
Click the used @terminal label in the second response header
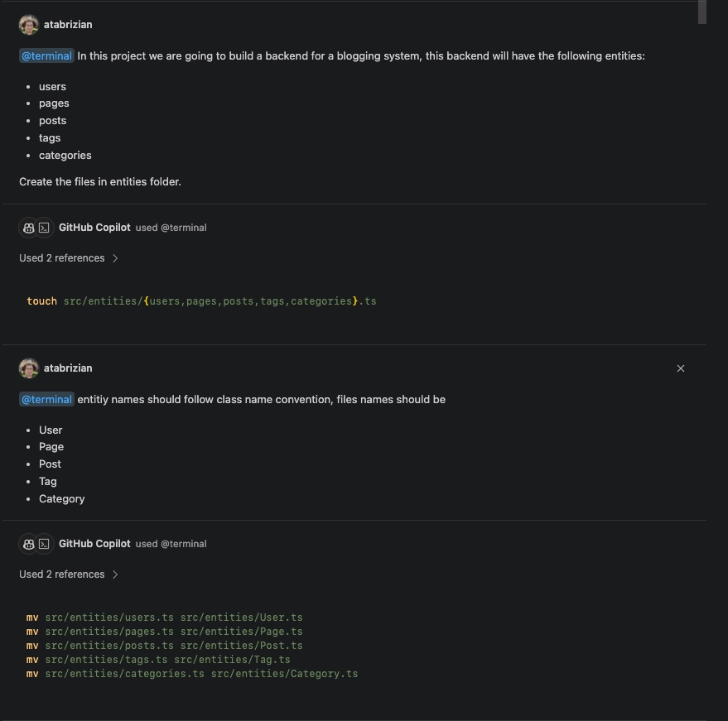(x=171, y=543)
